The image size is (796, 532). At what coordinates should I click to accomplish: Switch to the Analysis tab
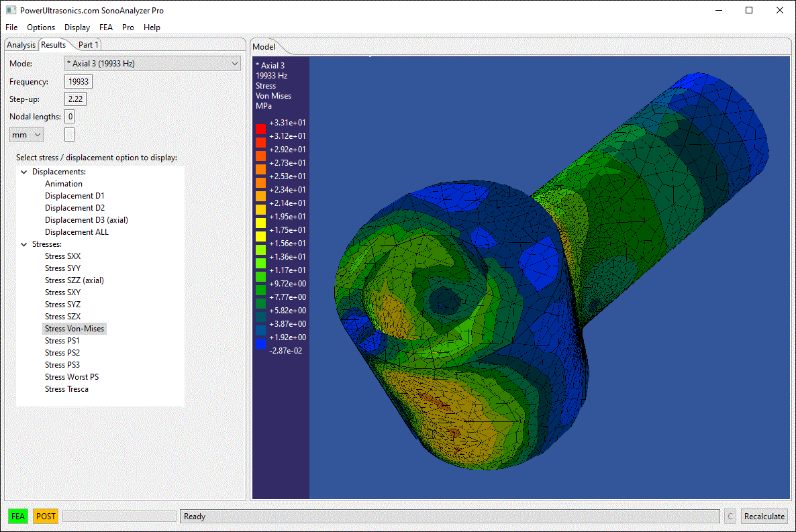pos(21,45)
